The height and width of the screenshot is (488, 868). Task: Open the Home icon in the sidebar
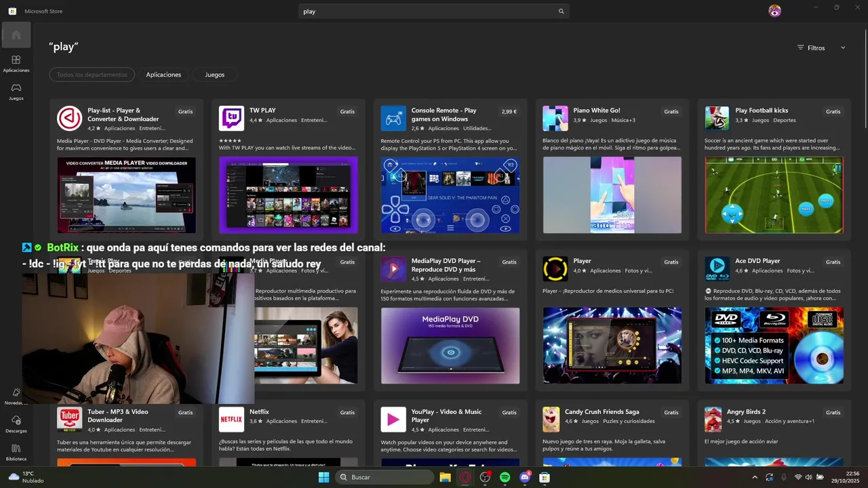[x=16, y=35]
